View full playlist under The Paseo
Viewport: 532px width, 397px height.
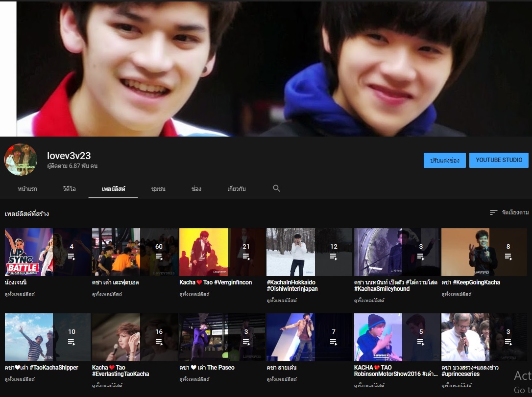[x=194, y=379]
